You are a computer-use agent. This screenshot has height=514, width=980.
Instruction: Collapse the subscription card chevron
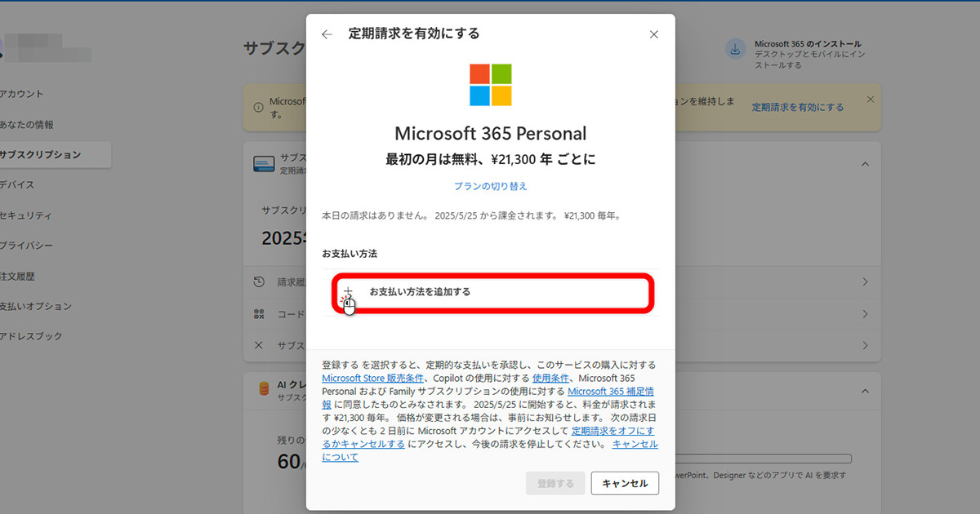click(865, 164)
